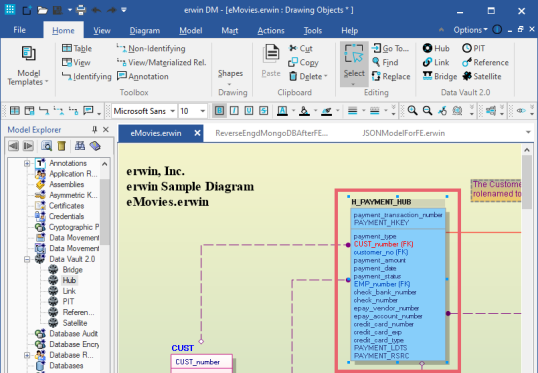The width and height of the screenshot is (538, 373).
Task: Toggle Underline formatting
Action: 249,110
